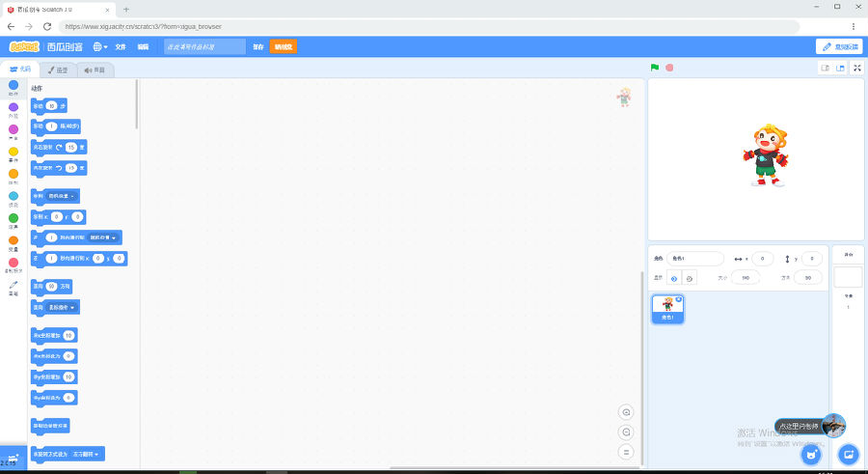Enter full screen stage mode
The width and height of the screenshot is (868, 474).
857,68
